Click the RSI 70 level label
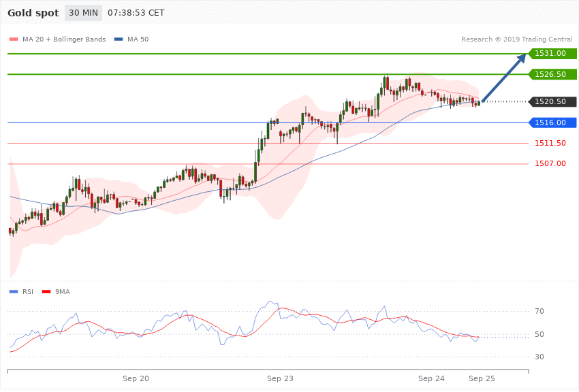Screen dimensions: 579x392 coord(539,311)
